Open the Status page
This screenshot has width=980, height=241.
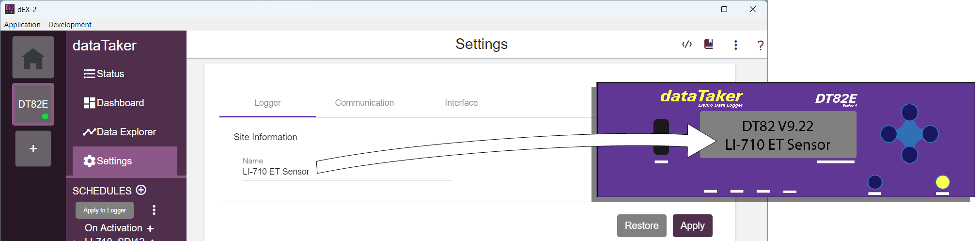point(104,74)
